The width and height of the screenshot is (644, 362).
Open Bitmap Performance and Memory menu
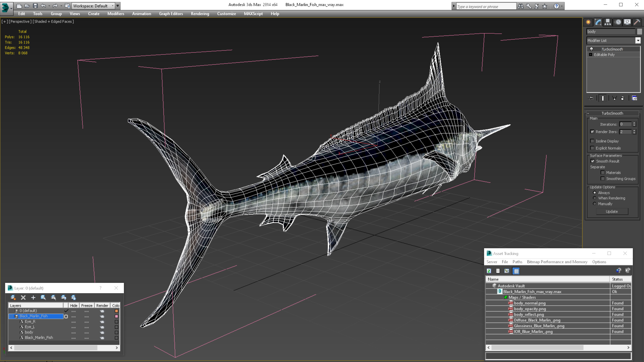557,262
